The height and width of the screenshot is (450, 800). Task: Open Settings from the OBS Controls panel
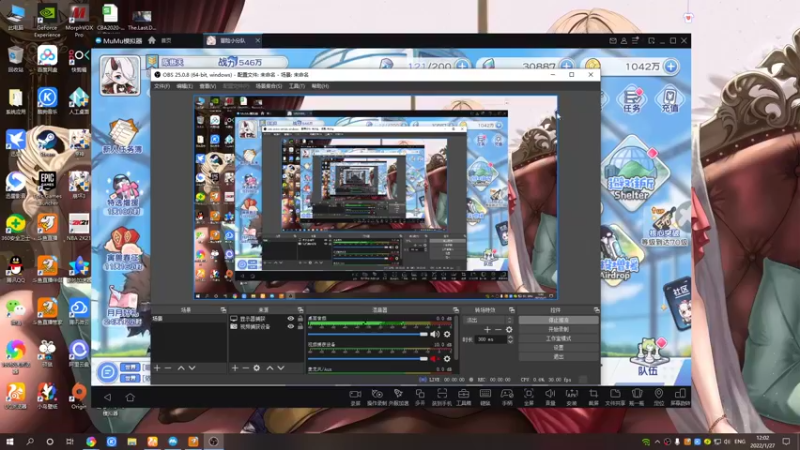tap(559, 347)
